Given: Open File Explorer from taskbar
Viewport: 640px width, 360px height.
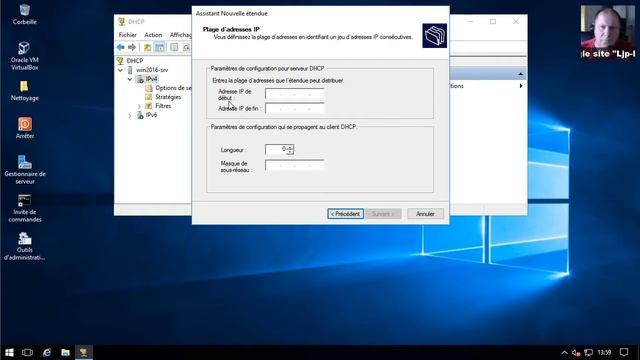Looking at the screenshot, I should (x=65, y=352).
